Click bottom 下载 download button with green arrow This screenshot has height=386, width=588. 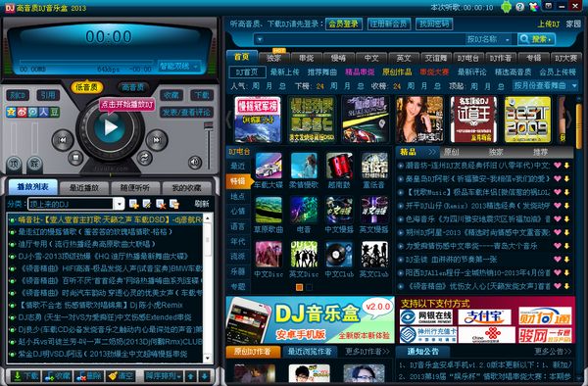coord(25,376)
